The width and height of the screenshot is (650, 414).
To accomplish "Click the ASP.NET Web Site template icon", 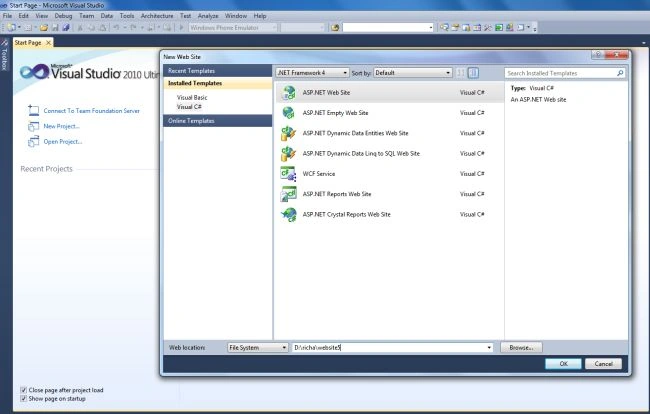I will (289, 92).
